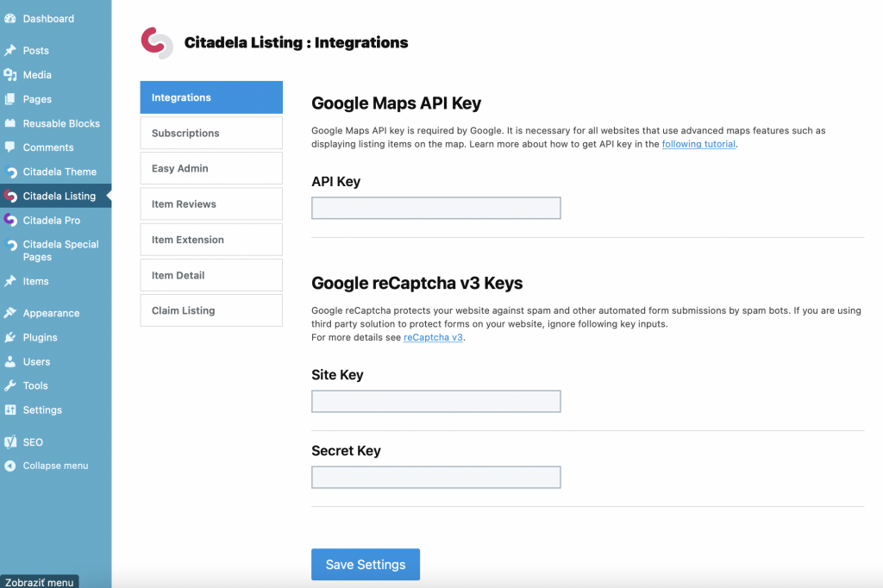Open Citadela Theme menu label
Screen dimensions: 883x588
[x=59, y=172]
